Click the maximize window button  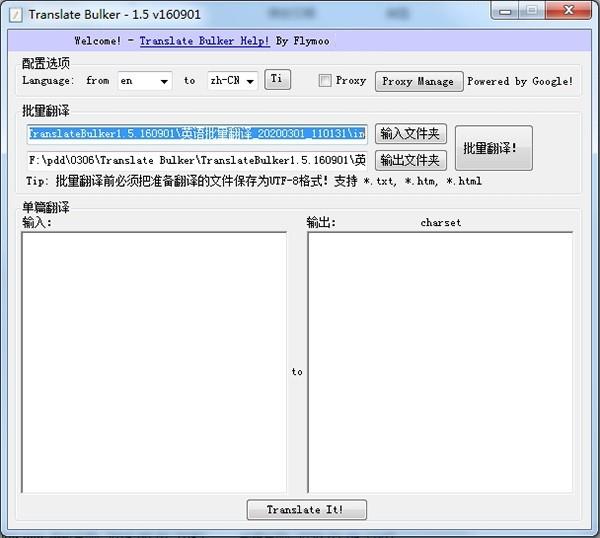click(532, 11)
